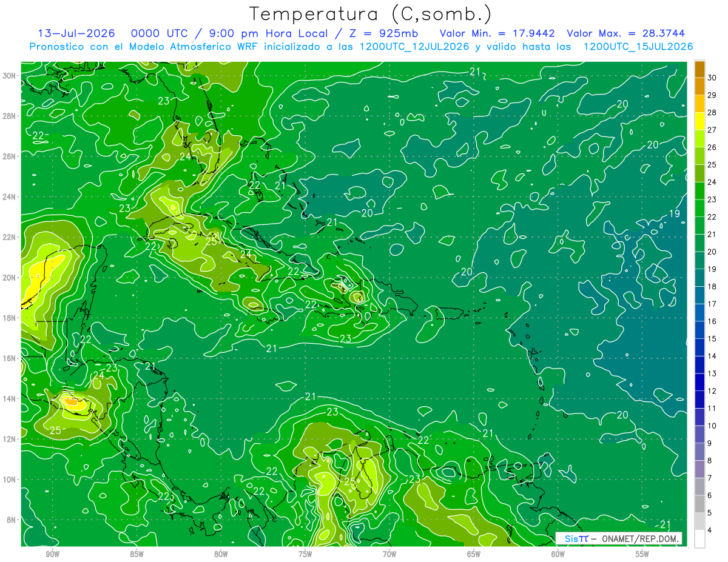Select the "60W" longitude axis label
The width and height of the screenshot is (728, 562).
pos(558,554)
